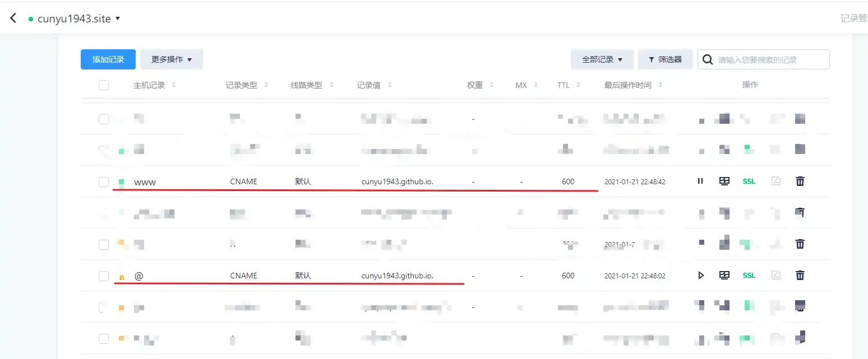Pause the www CNAME record
The image size is (868, 359).
[x=700, y=181]
